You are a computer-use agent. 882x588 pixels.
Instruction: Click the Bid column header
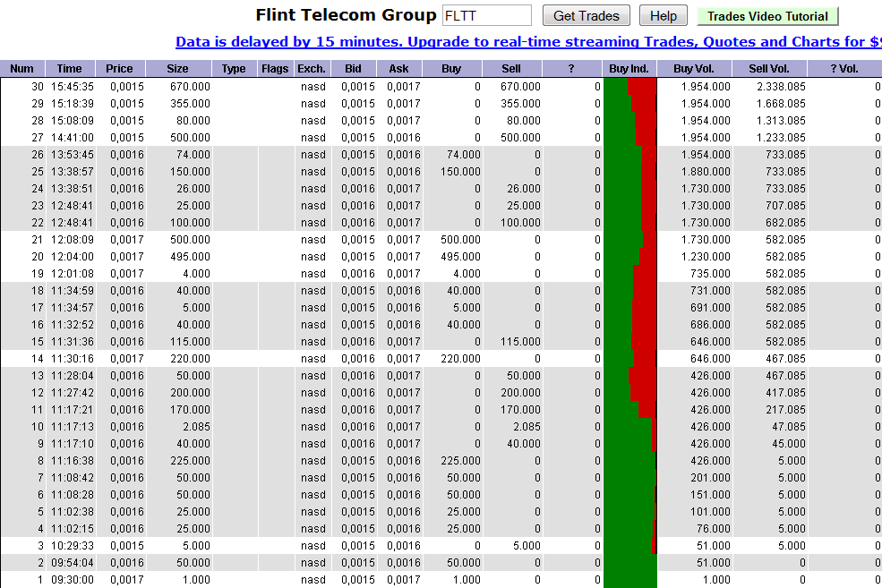click(x=354, y=69)
